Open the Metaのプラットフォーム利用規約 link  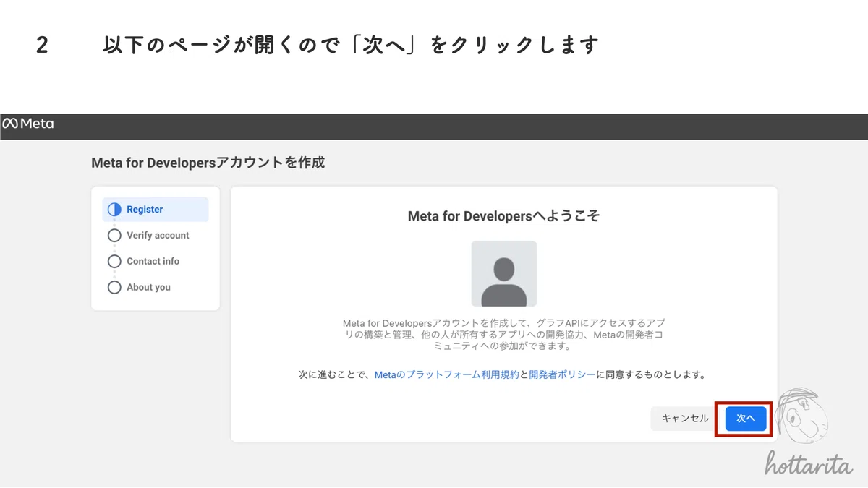tap(447, 375)
